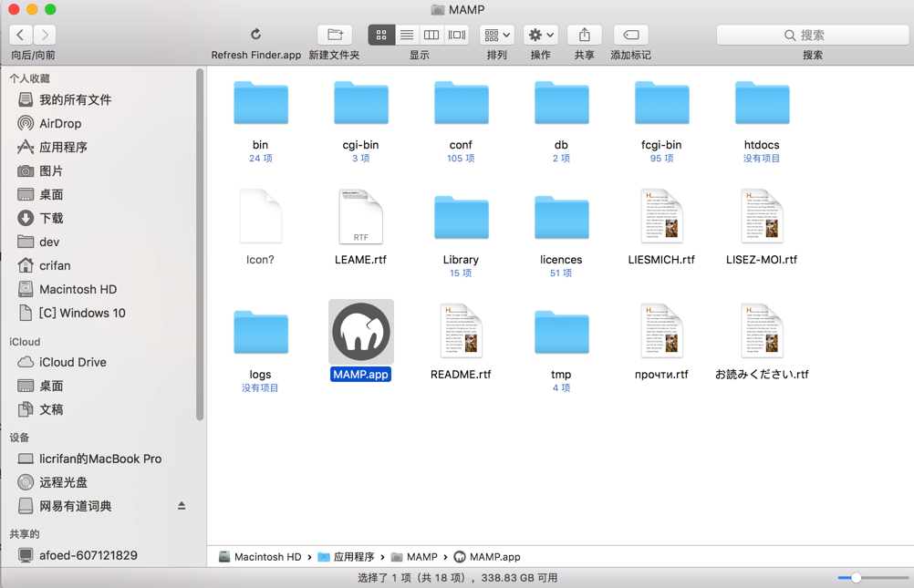Click 应用程序 in the path bar
Screen dimensions: 914x588
347,556
